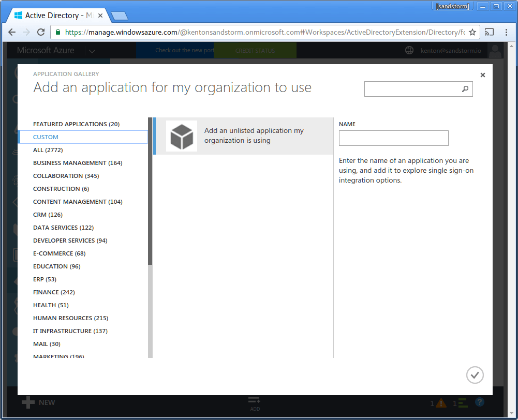Click the browser back arrow
Image resolution: width=518 pixels, height=420 pixels.
(x=12, y=32)
